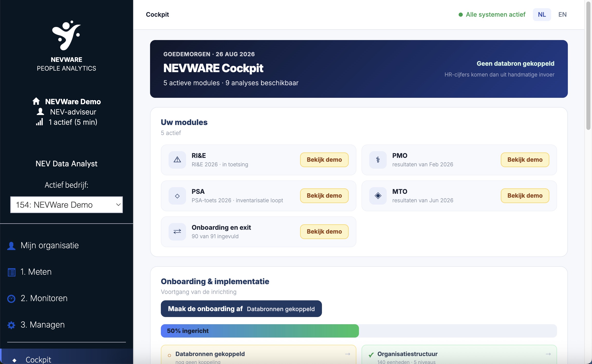Click the diamond icon beside Cockpit
This screenshot has width=592, height=364.
pyautogui.click(x=14, y=360)
